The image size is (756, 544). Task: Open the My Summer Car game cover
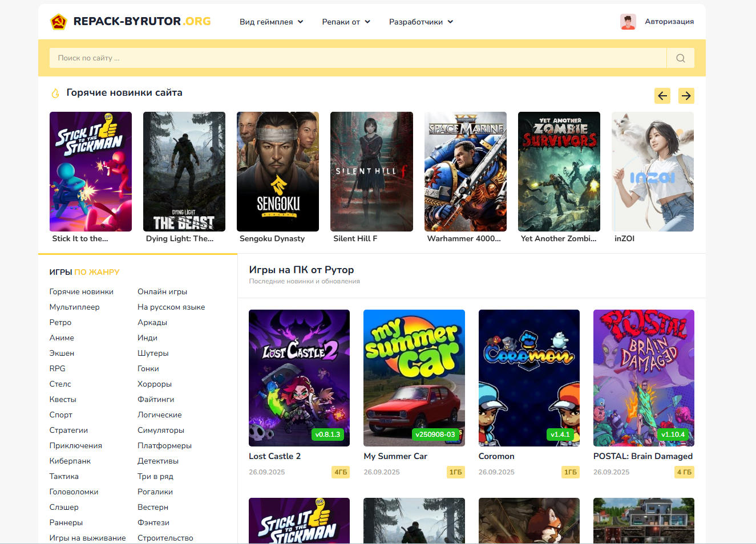click(x=414, y=378)
